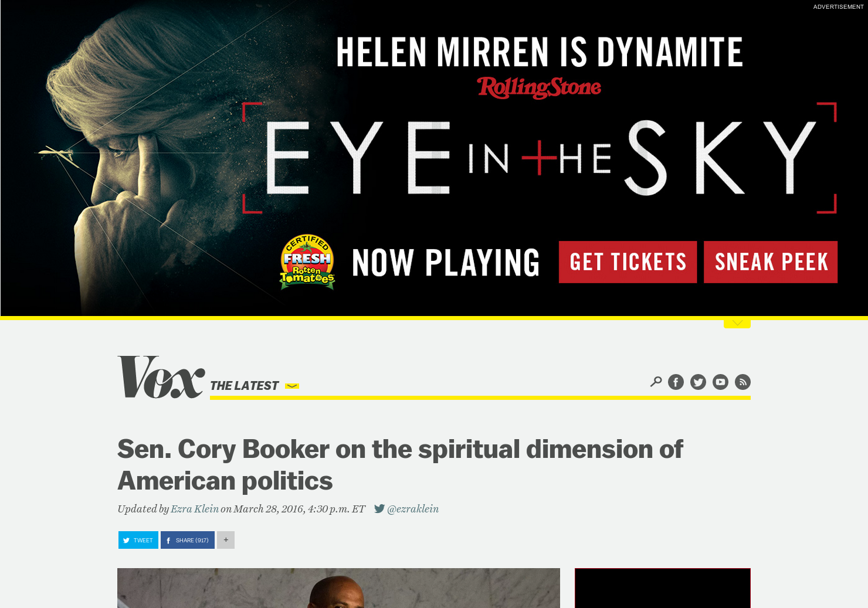Open Vox's Twitter profile icon
This screenshot has height=608, width=868.
(x=698, y=382)
